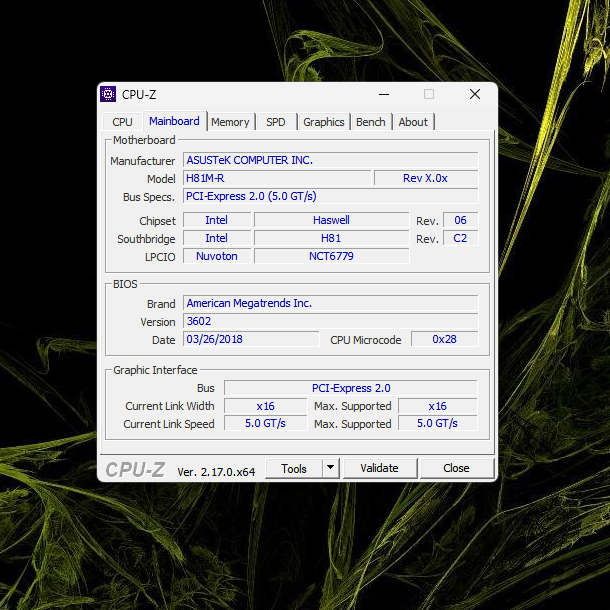610x610 pixels.
Task: Expand the Tools dropdown arrow
Action: (331, 468)
